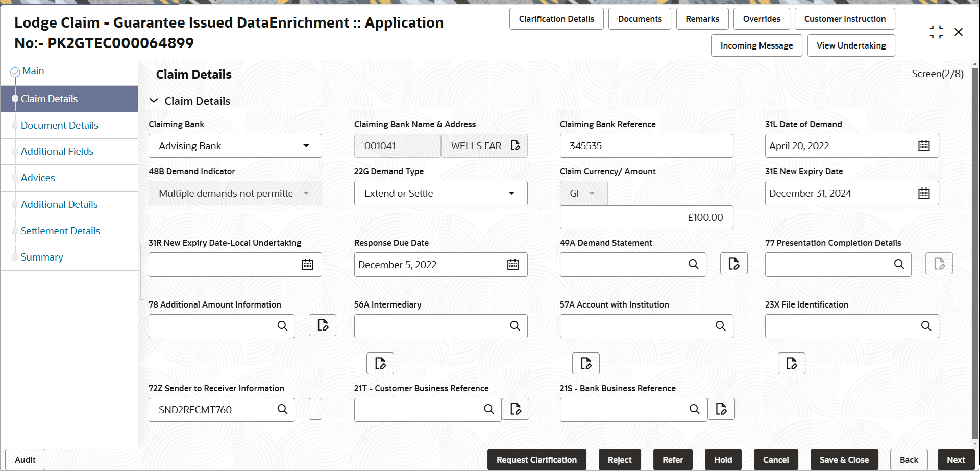Click search icon in 56A Intermediary field

(515, 326)
